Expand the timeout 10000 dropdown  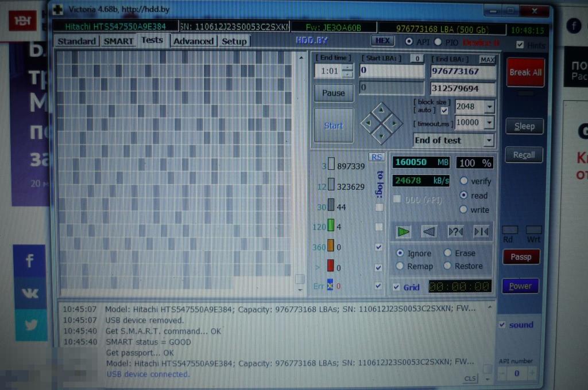click(x=489, y=123)
